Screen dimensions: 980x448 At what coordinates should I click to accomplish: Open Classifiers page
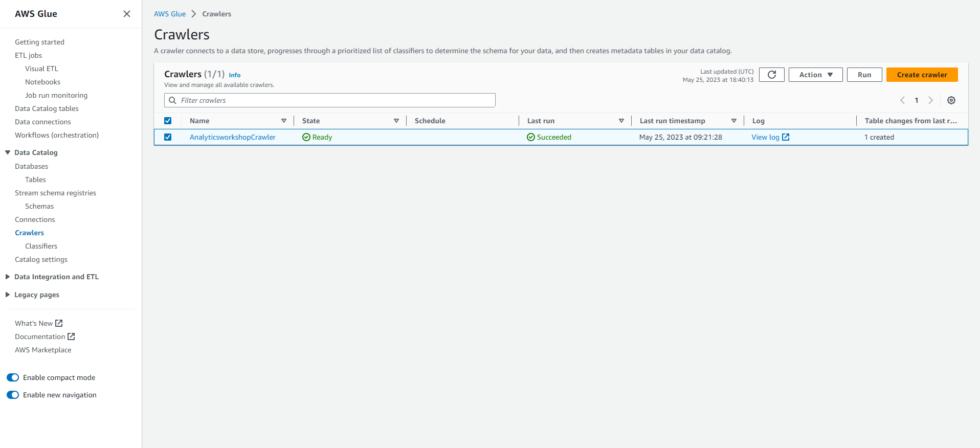pyautogui.click(x=41, y=246)
